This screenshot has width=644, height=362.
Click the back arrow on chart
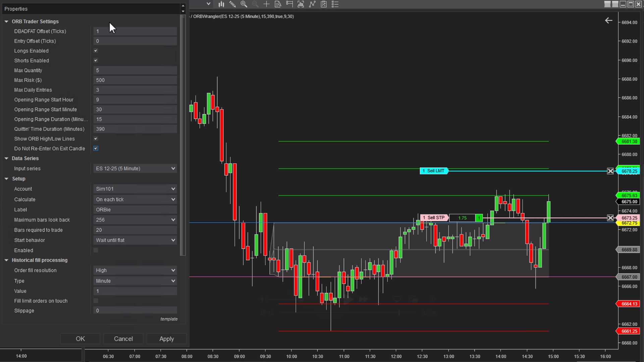[x=608, y=21]
